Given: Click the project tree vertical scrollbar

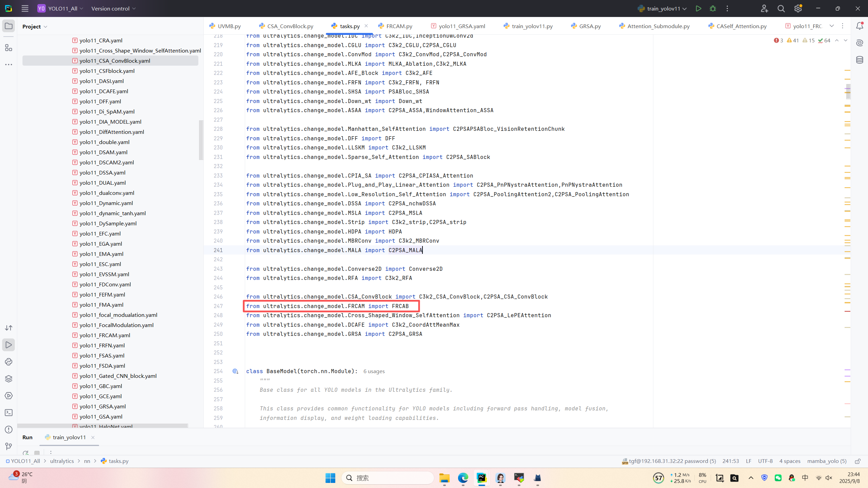Looking at the screenshot, I should [201, 140].
